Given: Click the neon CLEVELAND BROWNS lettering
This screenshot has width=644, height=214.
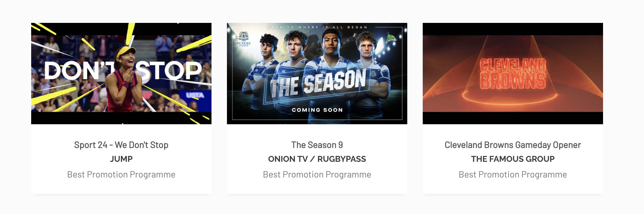Looking at the screenshot, I should (x=513, y=74).
